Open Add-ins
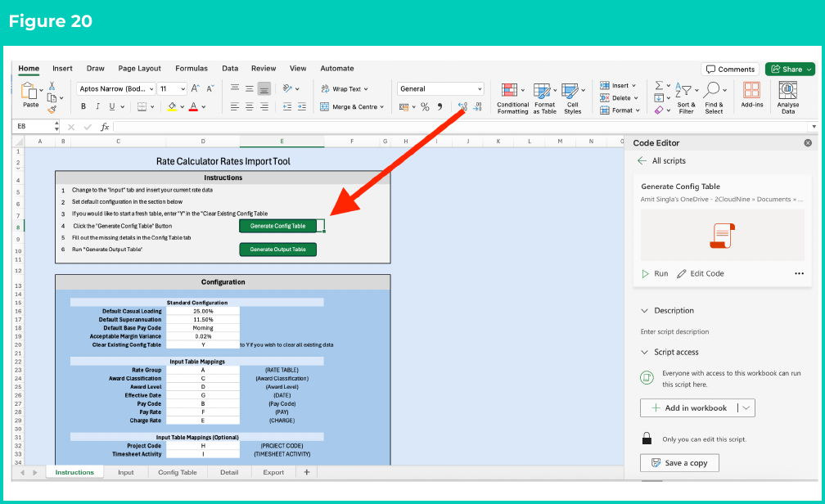 click(752, 95)
